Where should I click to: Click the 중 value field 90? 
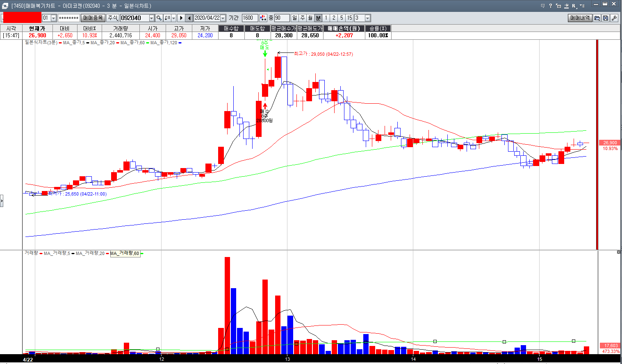click(282, 18)
